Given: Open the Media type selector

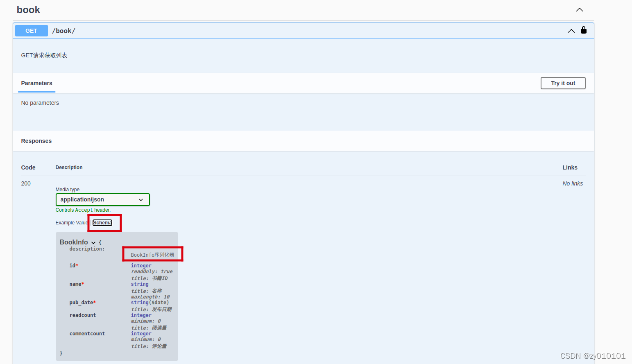Looking at the screenshot, I should [102, 199].
